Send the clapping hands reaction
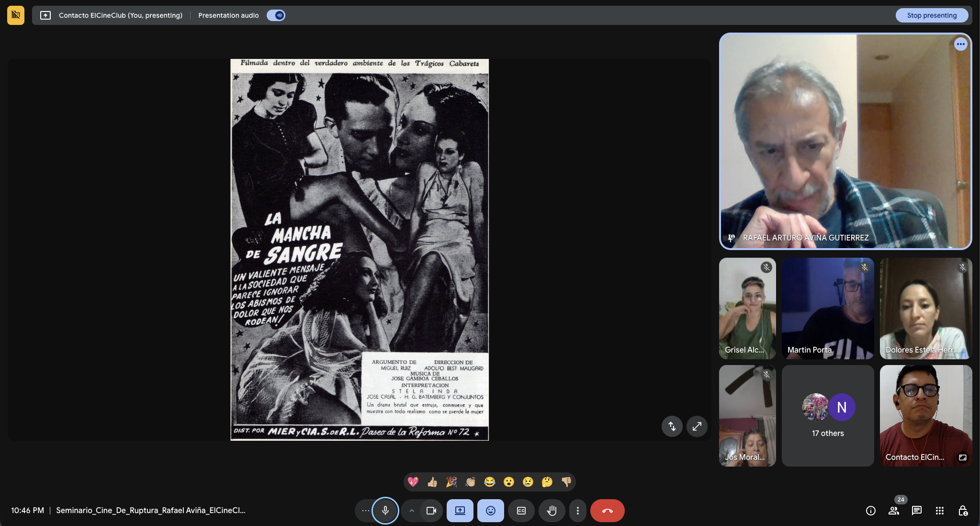 point(471,482)
